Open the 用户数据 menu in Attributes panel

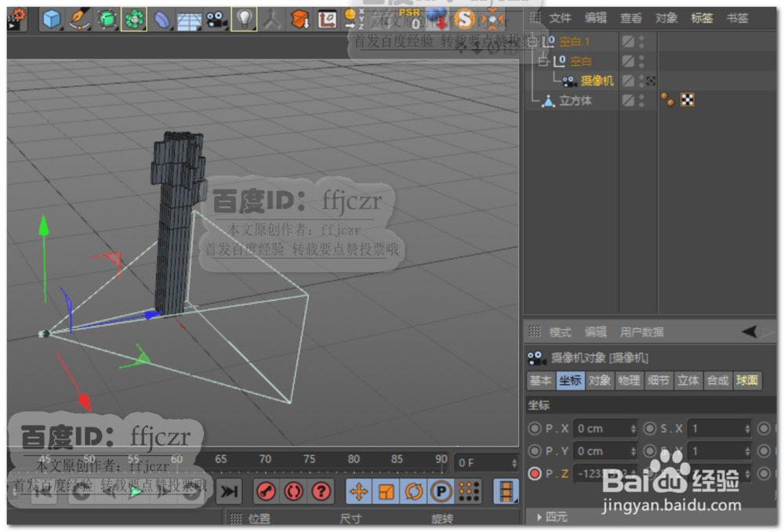(x=641, y=332)
